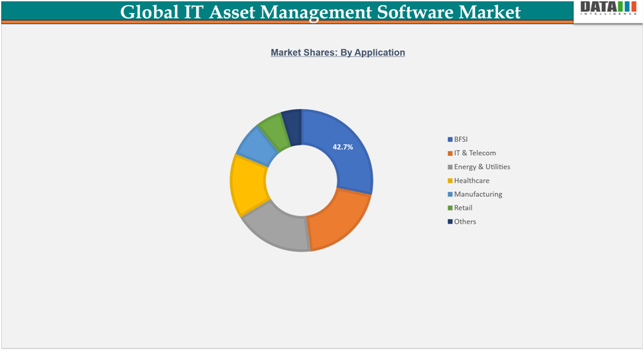Select the Manufacturing legend label
This screenshot has width=644, height=363.
point(478,194)
